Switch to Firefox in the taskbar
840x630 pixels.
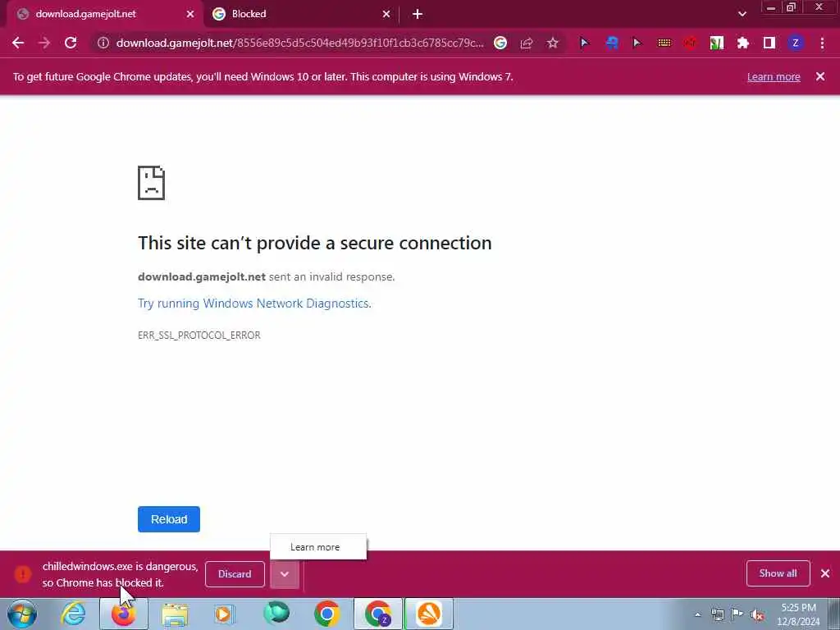click(x=124, y=614)
